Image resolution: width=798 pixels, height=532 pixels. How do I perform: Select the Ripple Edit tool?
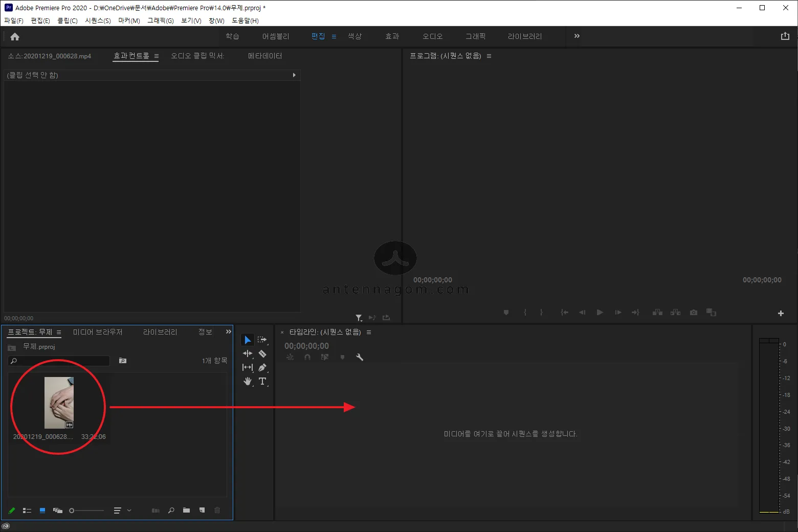[248, 353]
